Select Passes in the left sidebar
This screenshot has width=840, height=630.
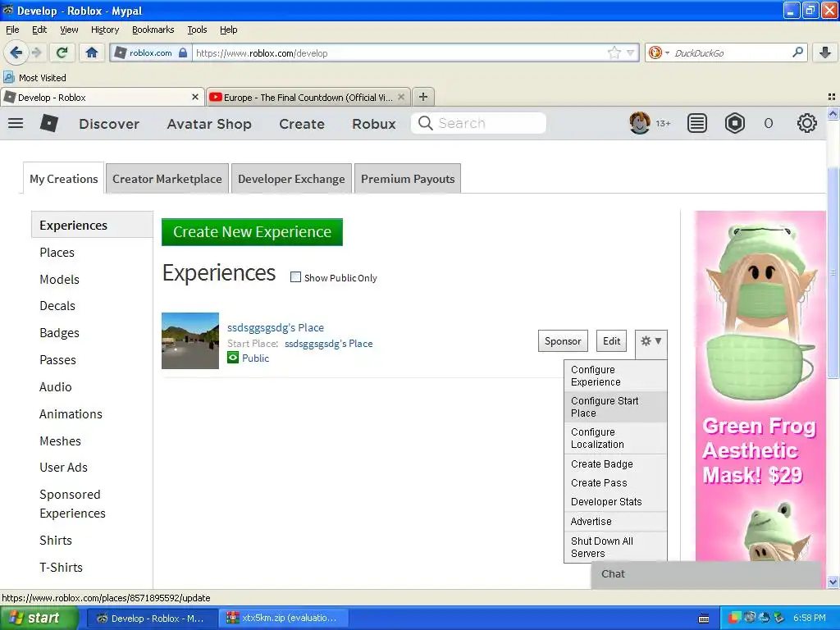(58, 360)
